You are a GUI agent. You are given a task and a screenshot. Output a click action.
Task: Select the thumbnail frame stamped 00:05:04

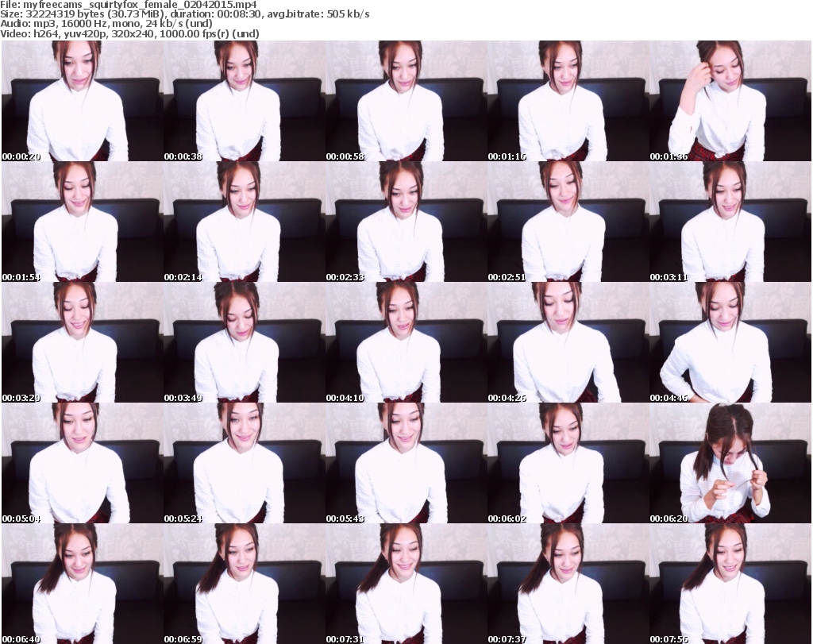[x=82, y=463]
